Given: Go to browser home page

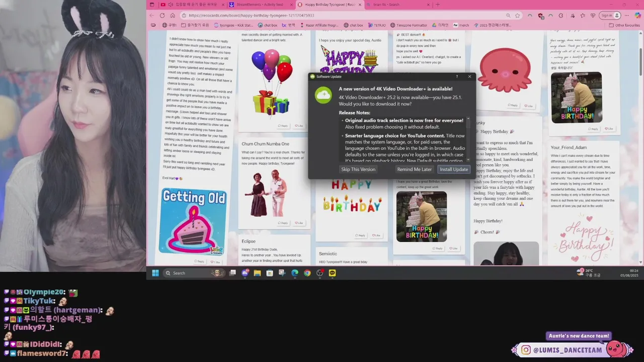Looking at the screenshot, I should click(173, 16).
